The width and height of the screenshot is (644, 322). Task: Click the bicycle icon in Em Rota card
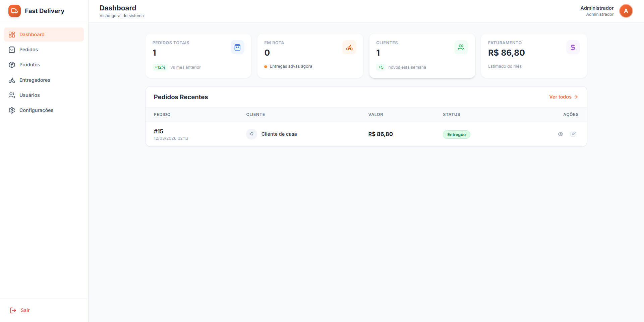click(349, 48)
